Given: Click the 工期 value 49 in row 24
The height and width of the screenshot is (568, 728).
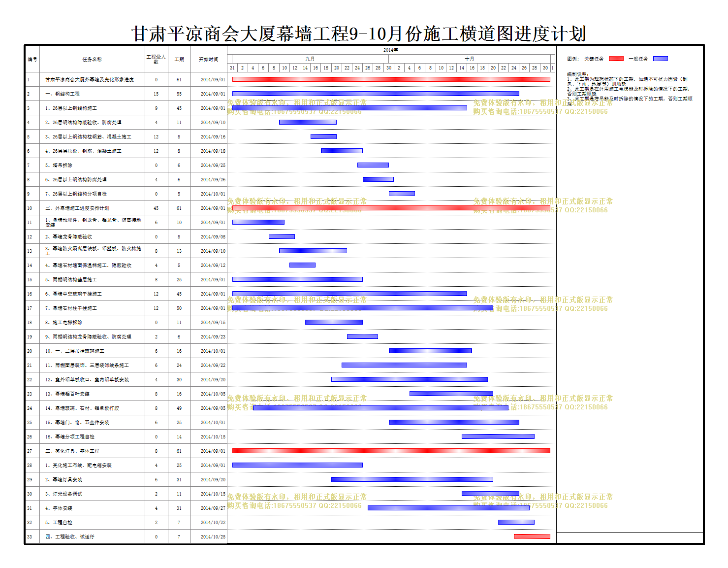Looking at the screenshot, I should (x=179, y=408).
